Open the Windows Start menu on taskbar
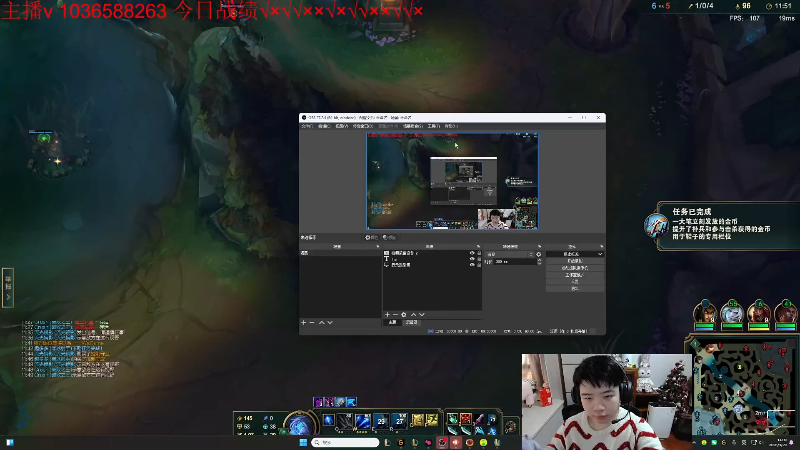The image size is (800, 450). click(304, 442)
